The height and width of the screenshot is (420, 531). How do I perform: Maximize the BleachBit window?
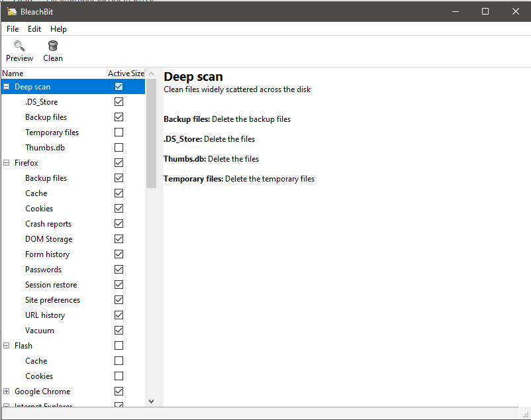click(485, 11)
